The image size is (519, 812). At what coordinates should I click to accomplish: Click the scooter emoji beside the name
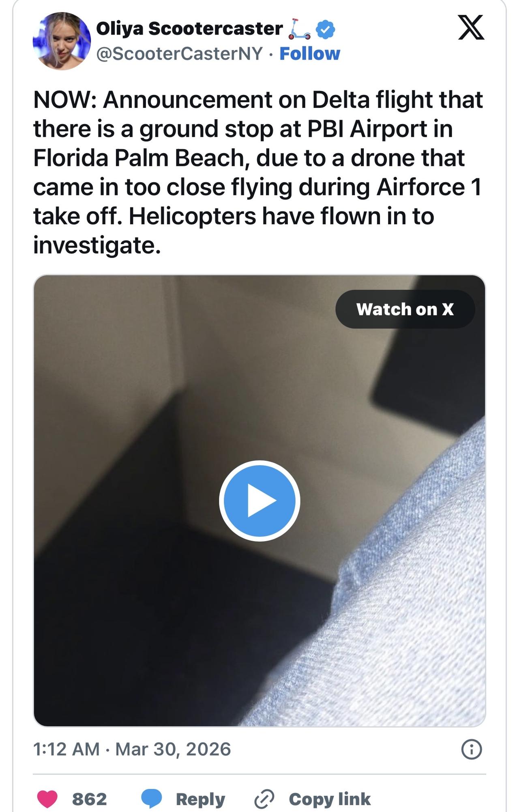pyautogui.click(x=299, y=29)
